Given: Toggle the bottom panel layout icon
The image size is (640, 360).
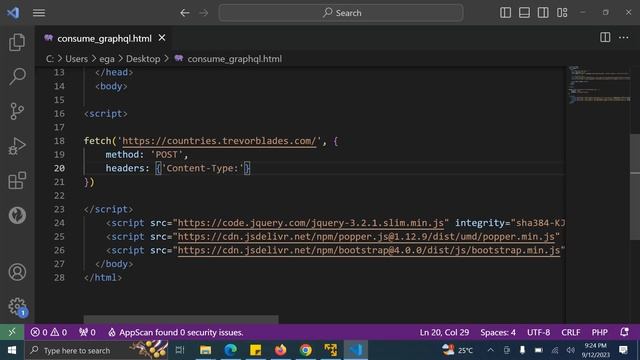Looking at the screenshot, I should tap(524, 13).
